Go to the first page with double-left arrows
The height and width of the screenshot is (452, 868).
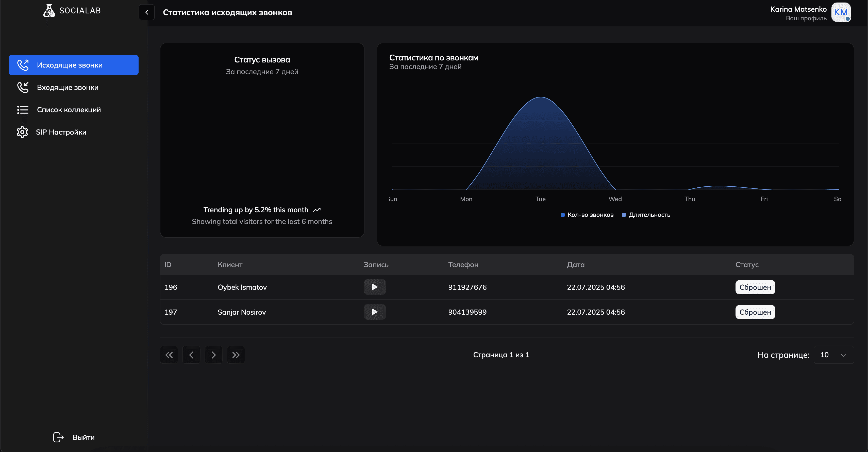coord(169,355)
